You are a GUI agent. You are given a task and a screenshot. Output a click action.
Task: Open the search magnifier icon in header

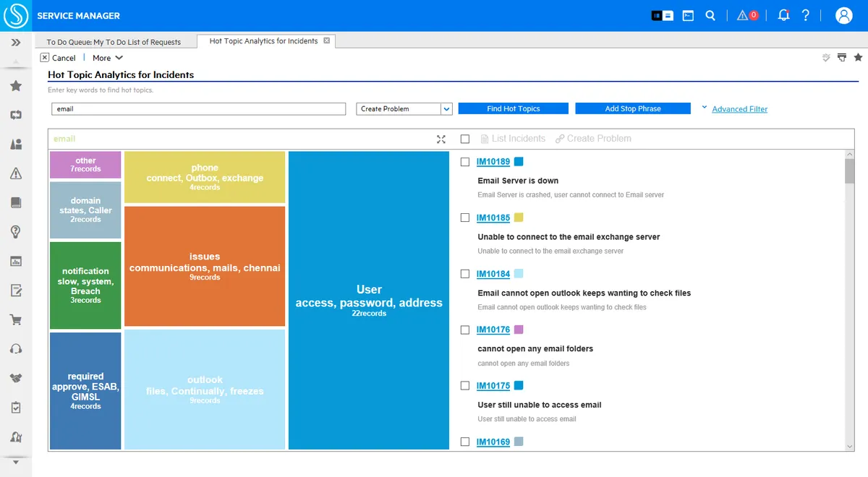(710, 15)
